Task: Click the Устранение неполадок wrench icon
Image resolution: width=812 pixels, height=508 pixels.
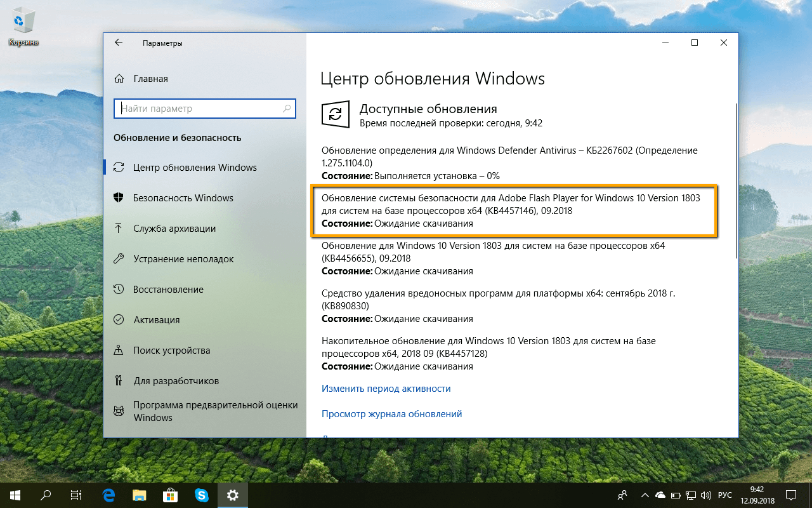Action: (x=119, y=258)
